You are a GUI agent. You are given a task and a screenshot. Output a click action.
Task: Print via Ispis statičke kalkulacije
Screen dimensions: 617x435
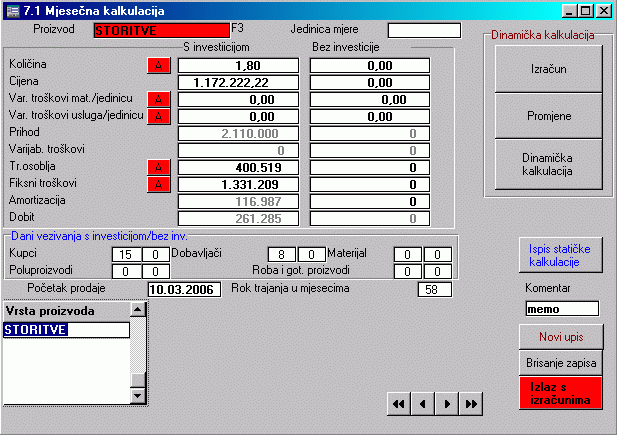(561, 255)
